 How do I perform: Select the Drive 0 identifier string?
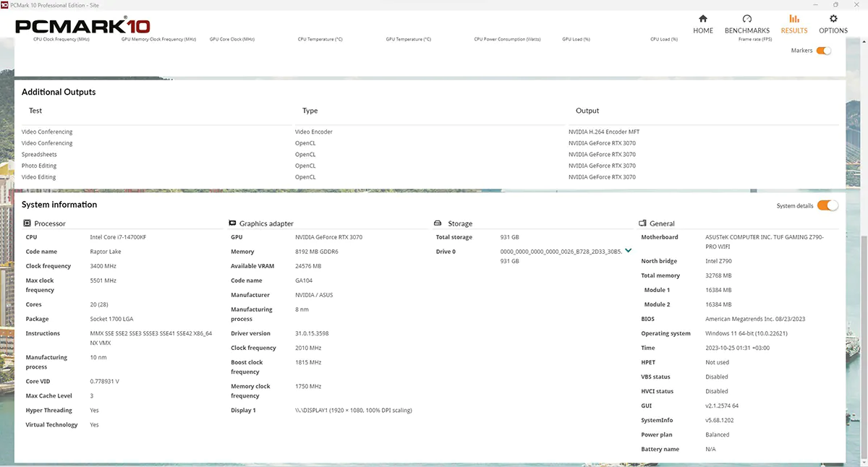coord(561,252)
